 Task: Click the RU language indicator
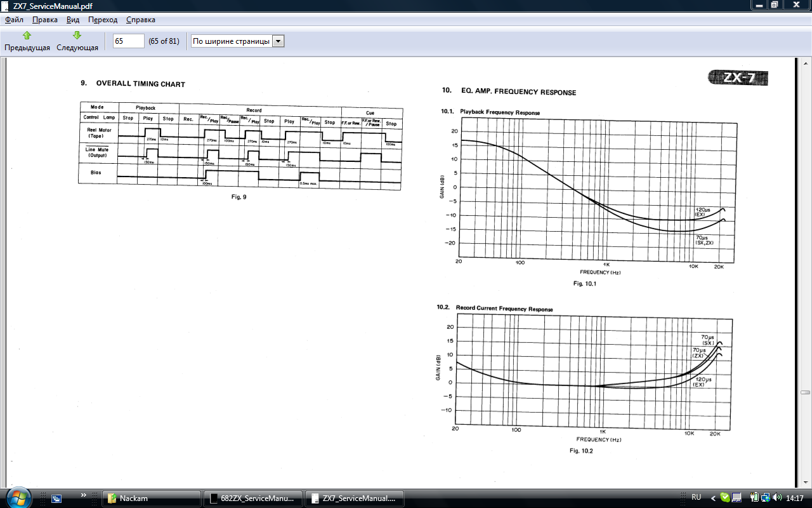click(696, 498)
